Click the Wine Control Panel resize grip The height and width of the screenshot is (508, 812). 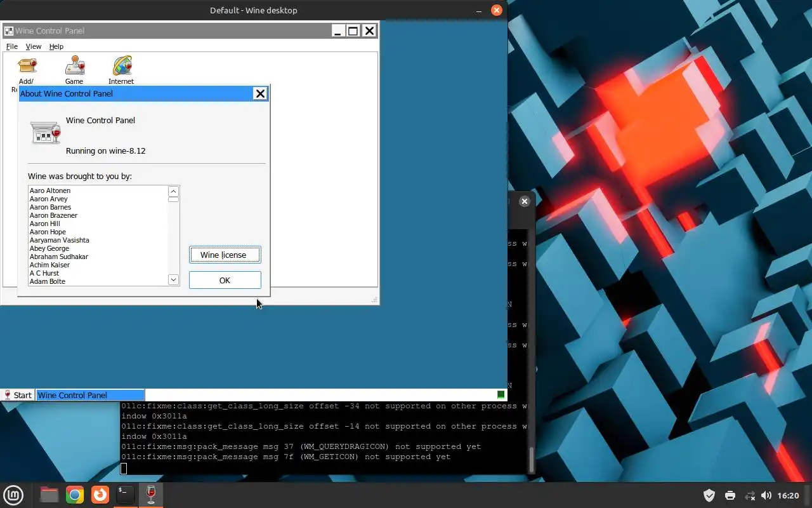(374, 300)
